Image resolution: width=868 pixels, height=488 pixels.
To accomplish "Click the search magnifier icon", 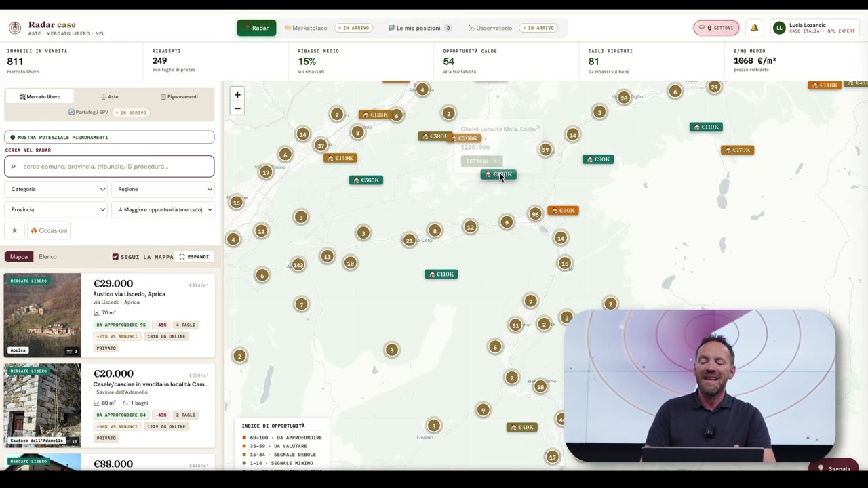I will click(14, 166).
